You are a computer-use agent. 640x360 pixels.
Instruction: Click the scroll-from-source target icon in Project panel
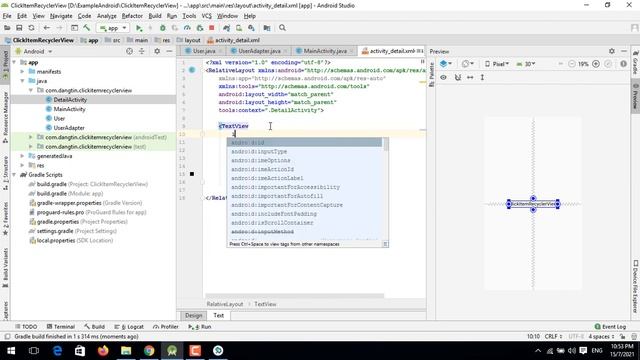(x=129, y=51)
